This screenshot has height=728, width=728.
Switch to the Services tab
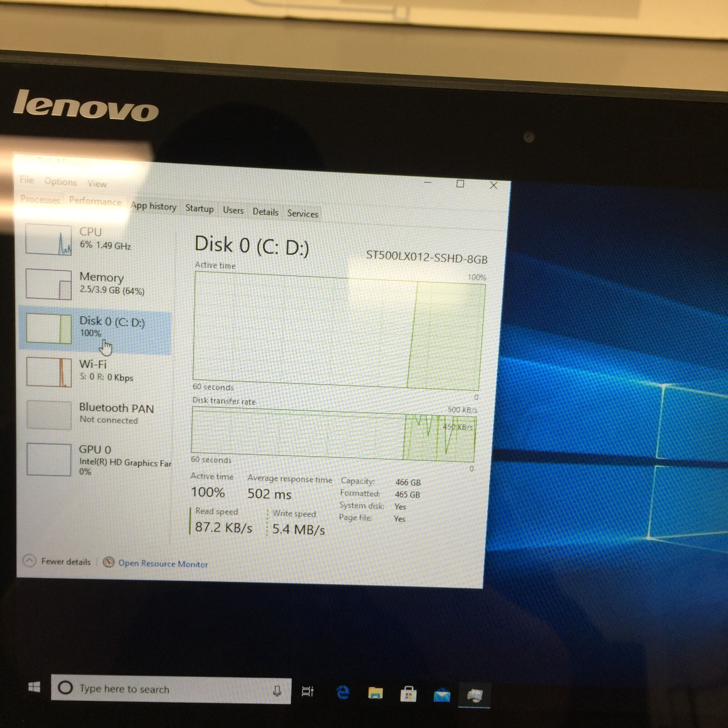pos(303,213)
